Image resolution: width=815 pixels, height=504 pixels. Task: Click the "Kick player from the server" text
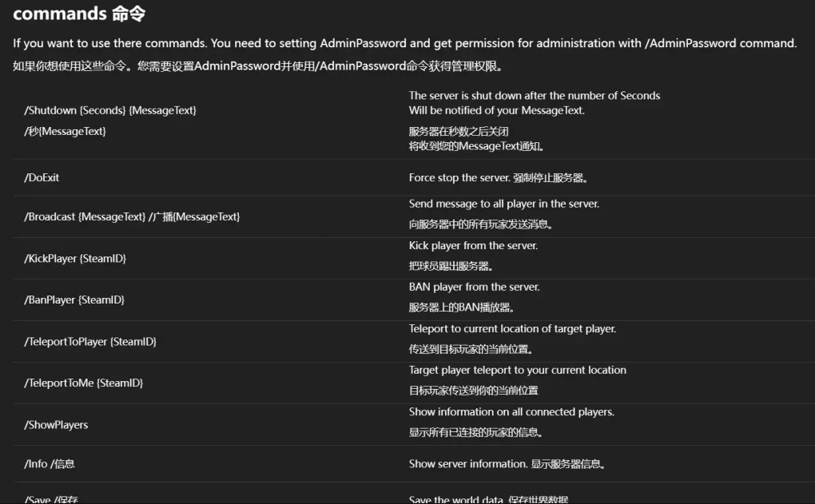coord(473,245)
